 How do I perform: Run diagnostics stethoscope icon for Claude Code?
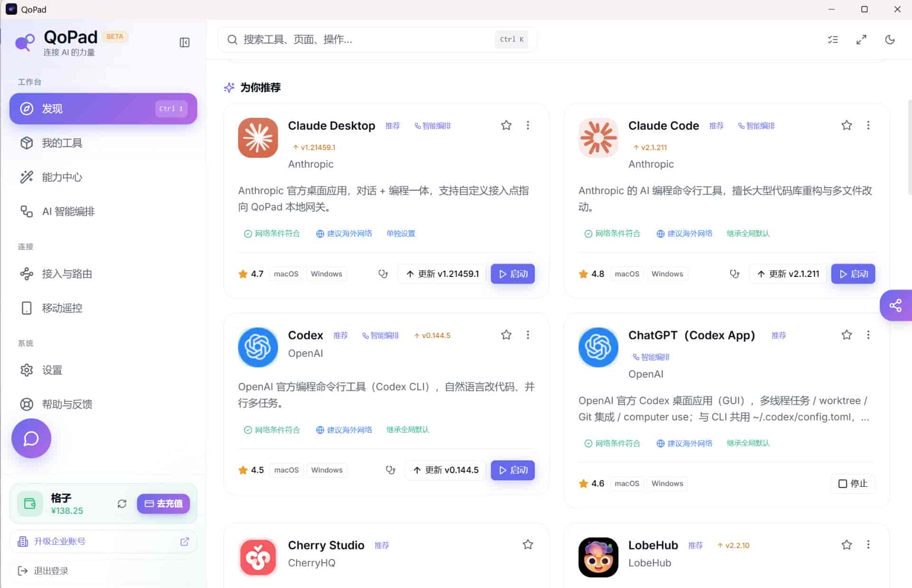coord(734,274)
